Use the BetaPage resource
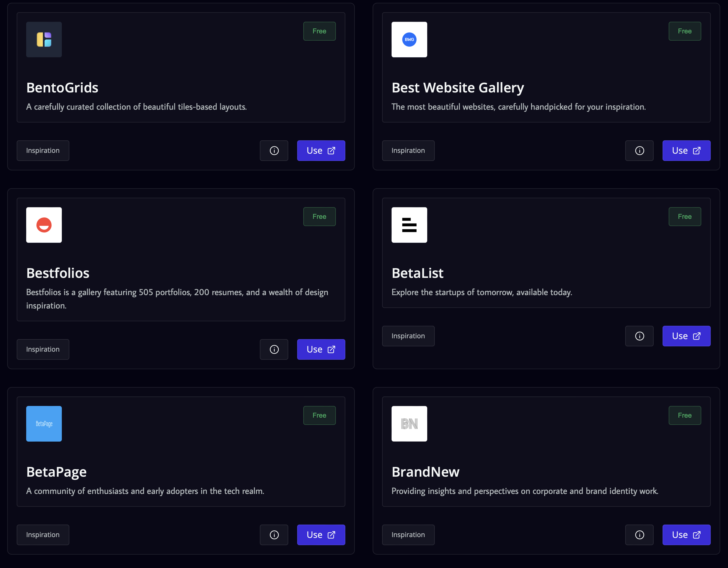This screenshot has height=568, width=728. click(321, 535)
